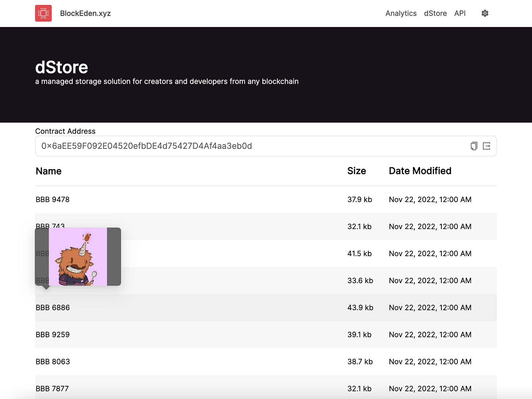Image resolution: width=532 pixels, height=399 pixels.
Task: Click the export arrow icon in the address field
Action: click(487, 146)
